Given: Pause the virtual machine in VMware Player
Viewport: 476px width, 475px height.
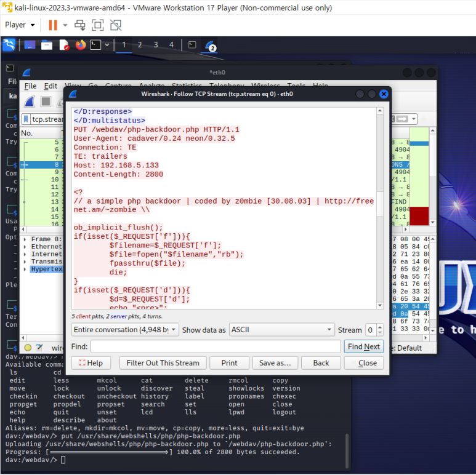Looking at the screenshot, I should point(53,25).
